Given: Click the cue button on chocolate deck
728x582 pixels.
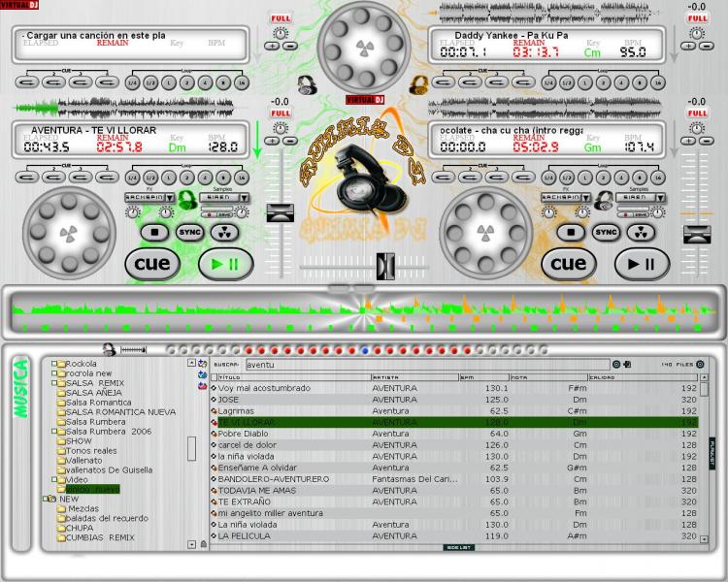Looking at the screenshot, I should click(x=569, y=264).
